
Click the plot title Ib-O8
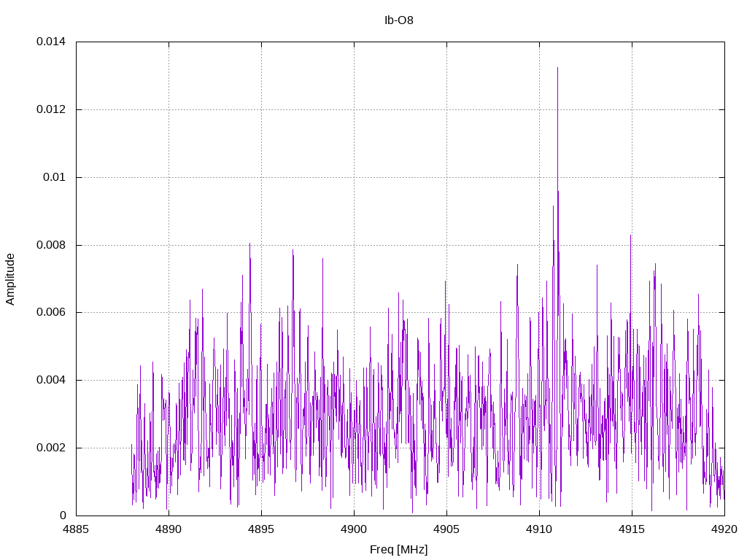pyautogui.click(x=399, y=20)
